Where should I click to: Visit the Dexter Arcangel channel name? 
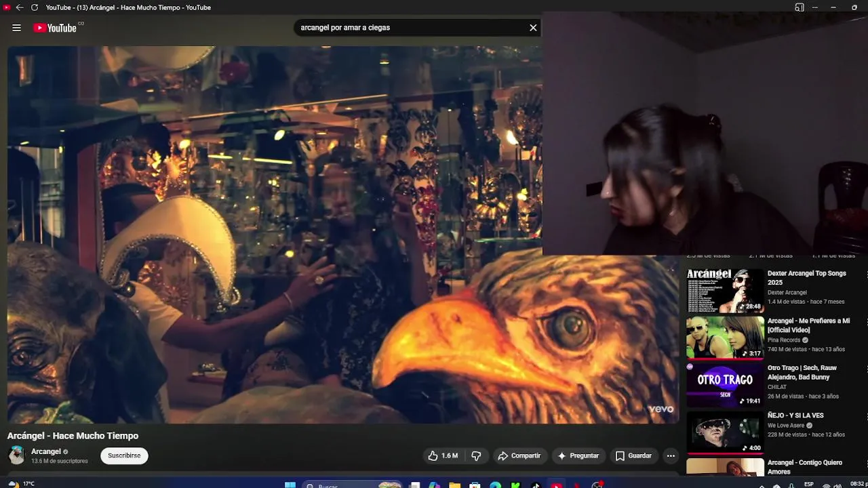point(787,293)
